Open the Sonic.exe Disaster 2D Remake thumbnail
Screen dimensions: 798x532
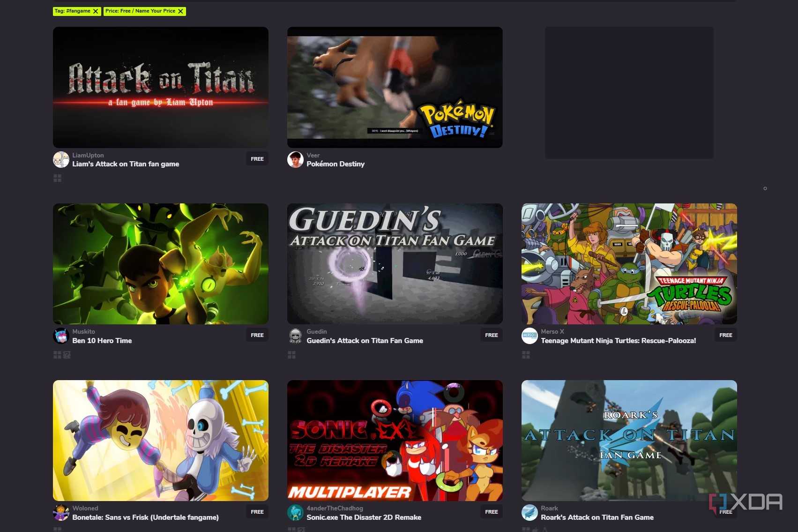pyautogui.click(x=395, y=441)
